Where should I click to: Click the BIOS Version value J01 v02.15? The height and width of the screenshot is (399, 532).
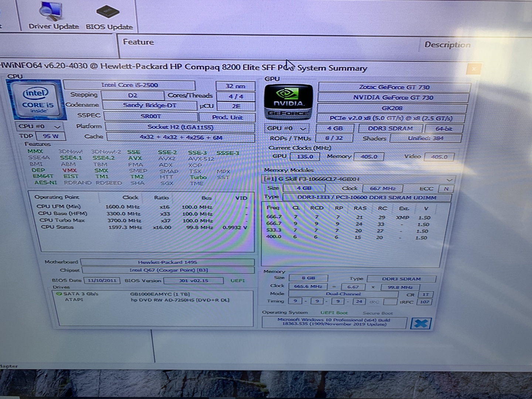tap(193, 281)
